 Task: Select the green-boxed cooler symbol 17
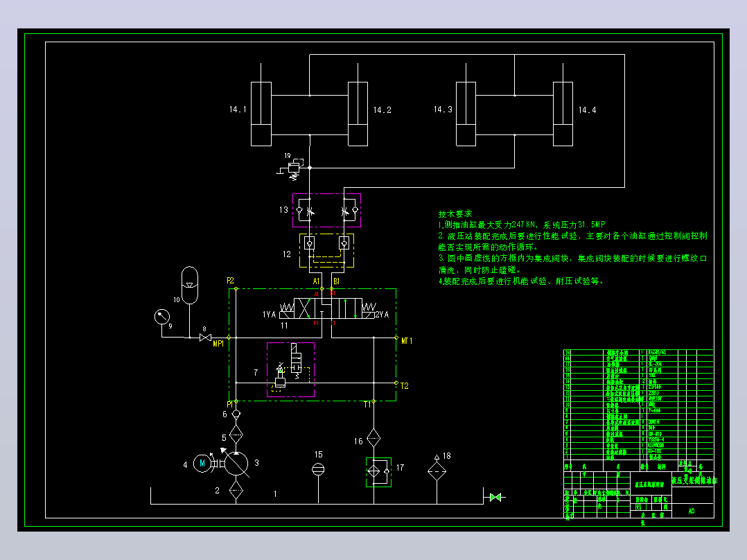point(379,472)
